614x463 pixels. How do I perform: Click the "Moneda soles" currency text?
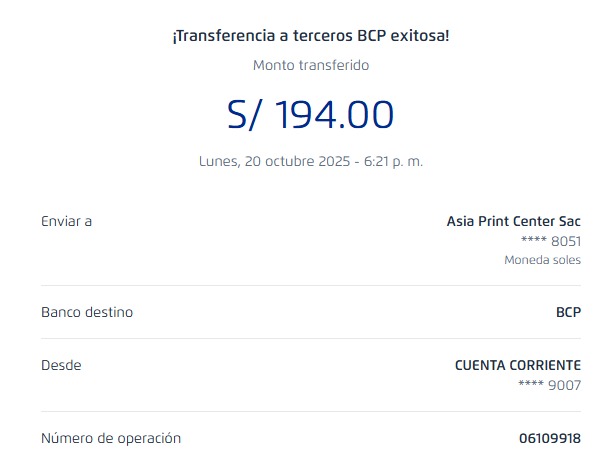point(542,260)
